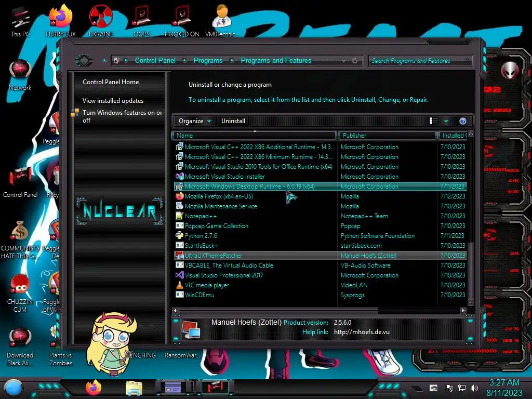Click the help question mark icon

click(463, 121)
